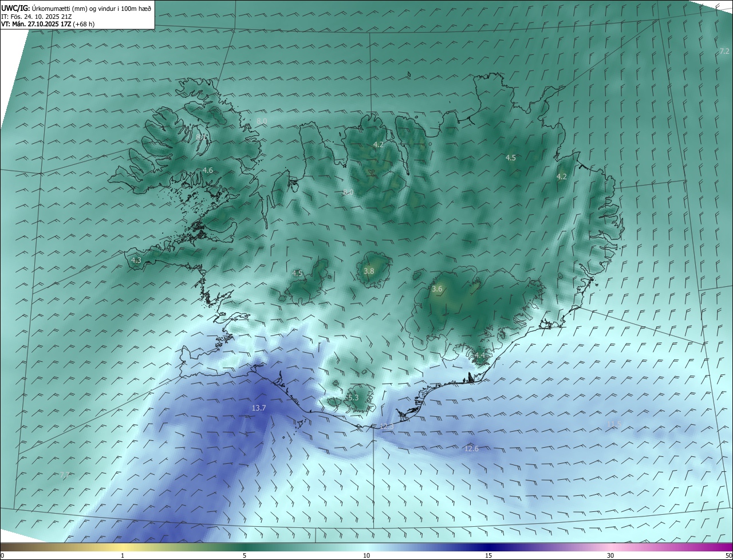Click the valid time "VT: Mán. 27.10.2025 17Z (+68 h)"
Screen dimensions: 733x560
(48, 24)
